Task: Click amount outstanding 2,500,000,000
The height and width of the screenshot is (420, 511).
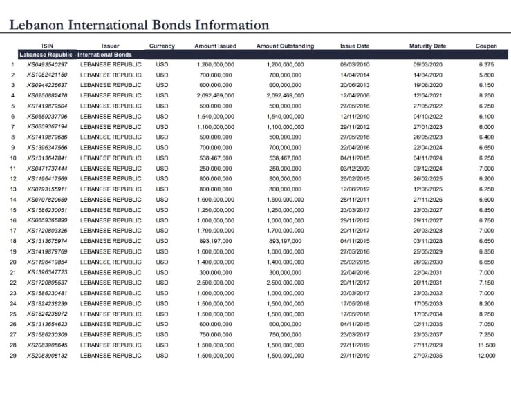Action: [285, 283]
